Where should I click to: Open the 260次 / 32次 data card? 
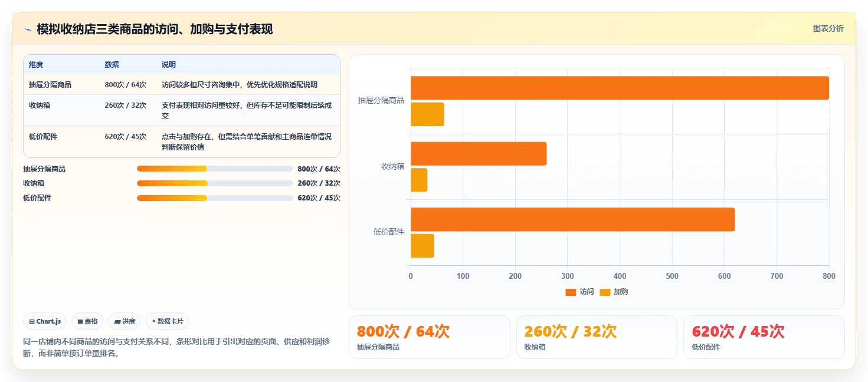(x=597, y=337)
